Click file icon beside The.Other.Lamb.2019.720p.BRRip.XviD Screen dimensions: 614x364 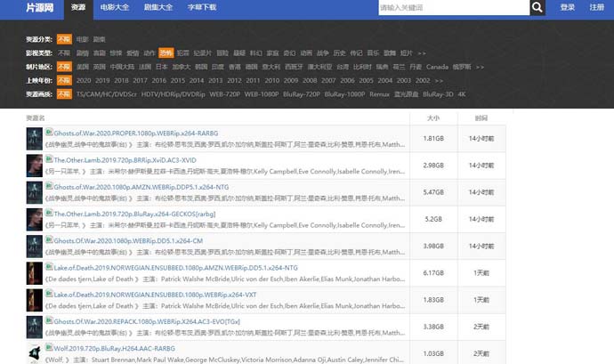[x=50, y=159]
